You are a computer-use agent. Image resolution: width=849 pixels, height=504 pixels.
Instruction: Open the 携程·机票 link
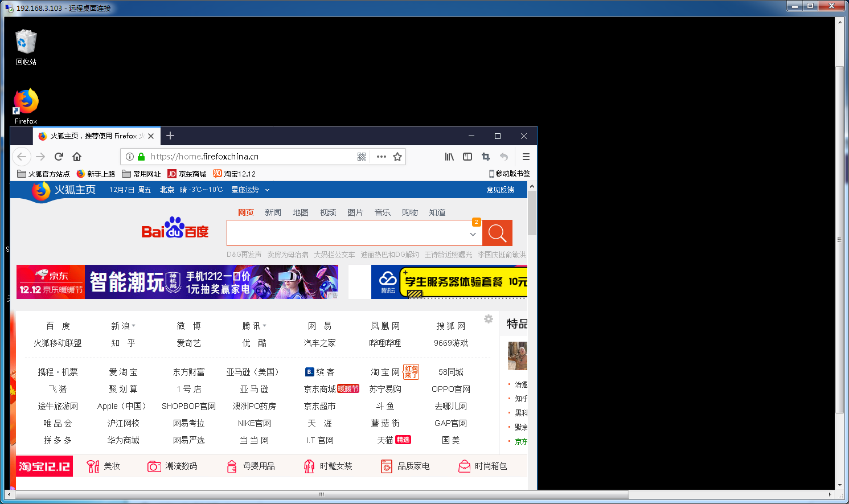[x=58, y=372]
